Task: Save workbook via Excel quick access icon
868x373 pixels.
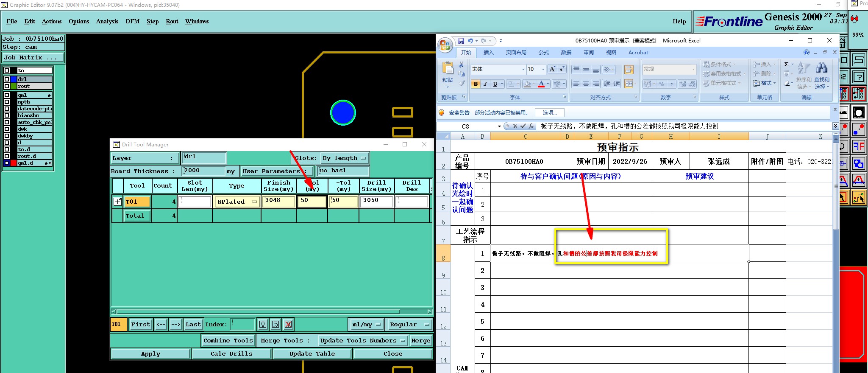Action: click(461, 41)
